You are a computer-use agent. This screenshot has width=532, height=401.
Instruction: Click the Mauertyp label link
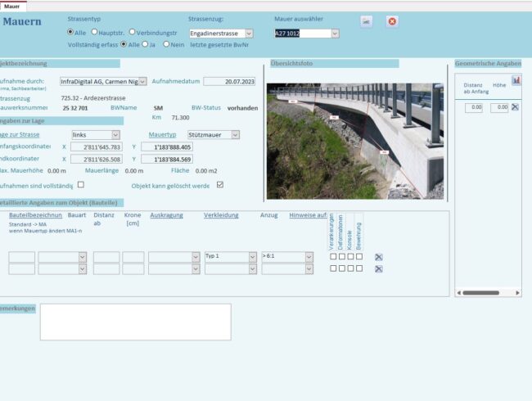click(x=163, y=134)
